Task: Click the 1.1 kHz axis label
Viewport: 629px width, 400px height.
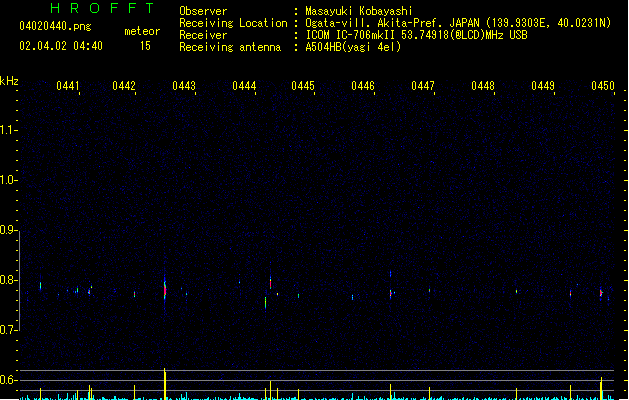Action: (8, 130)
